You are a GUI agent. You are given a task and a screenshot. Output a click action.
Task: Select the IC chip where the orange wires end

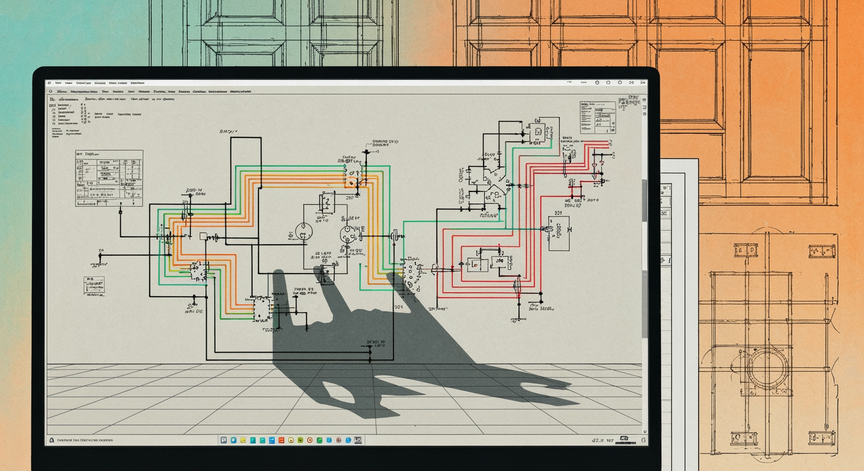(261, 310)
